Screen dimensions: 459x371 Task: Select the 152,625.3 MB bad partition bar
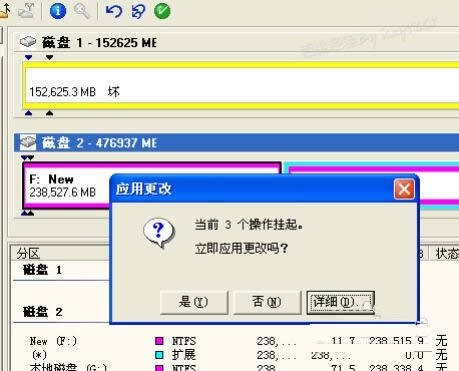pos(241,85)
